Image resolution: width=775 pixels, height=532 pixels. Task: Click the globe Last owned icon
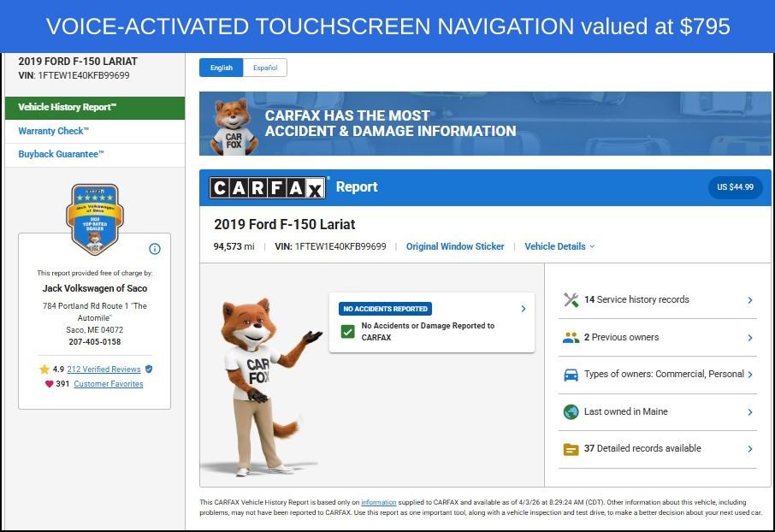(x=571, y=412)
